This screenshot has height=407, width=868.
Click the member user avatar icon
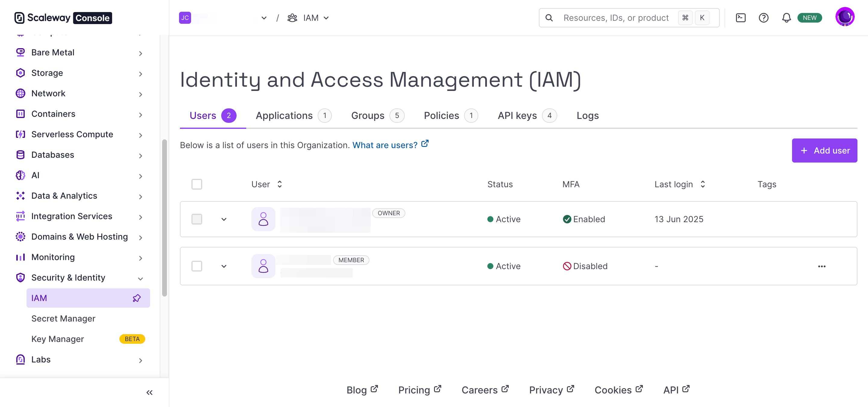point(263,266)
